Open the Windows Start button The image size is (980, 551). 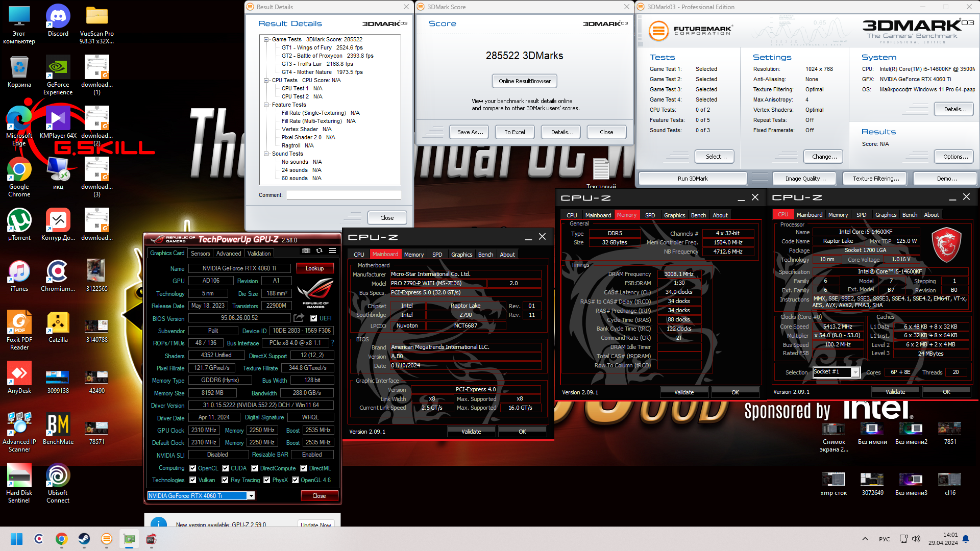pos(16,539)
